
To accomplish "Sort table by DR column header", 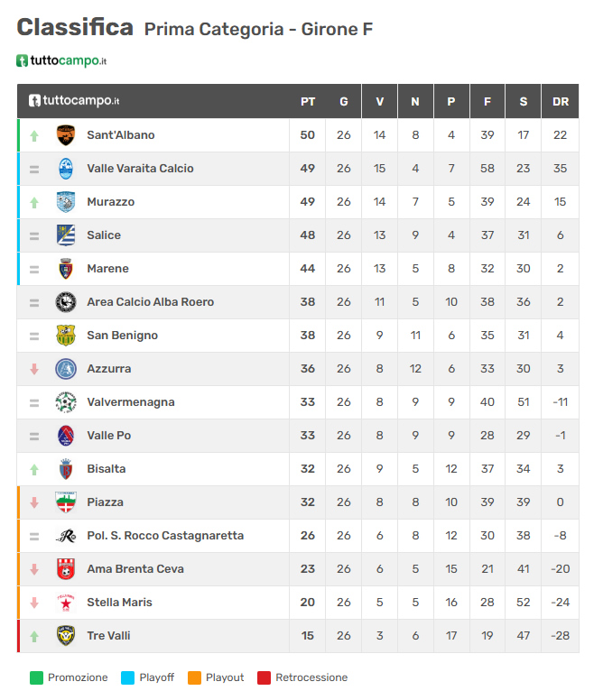I will [x=560, y=102].
